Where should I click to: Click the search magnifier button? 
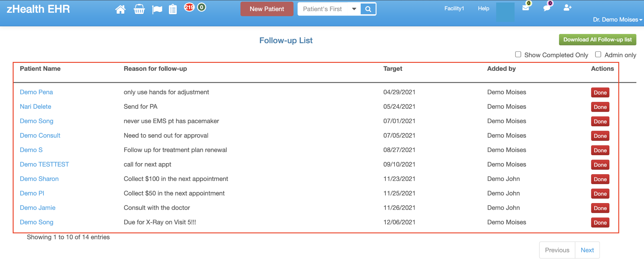click(x=368, y=9)
